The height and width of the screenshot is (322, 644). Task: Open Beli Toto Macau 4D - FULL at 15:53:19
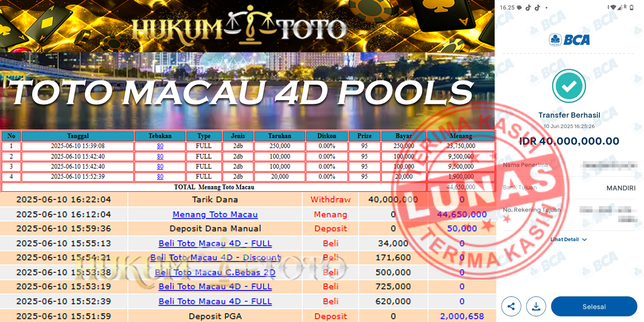tap(215, 286)
